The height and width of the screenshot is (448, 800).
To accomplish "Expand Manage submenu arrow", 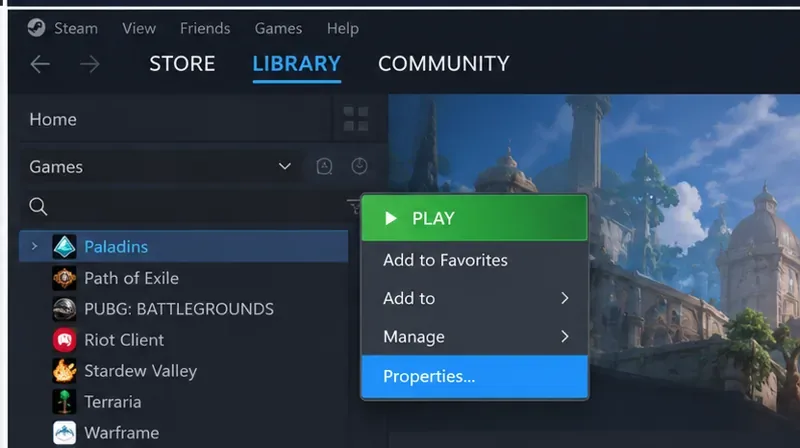I will [x=564, y=337].
